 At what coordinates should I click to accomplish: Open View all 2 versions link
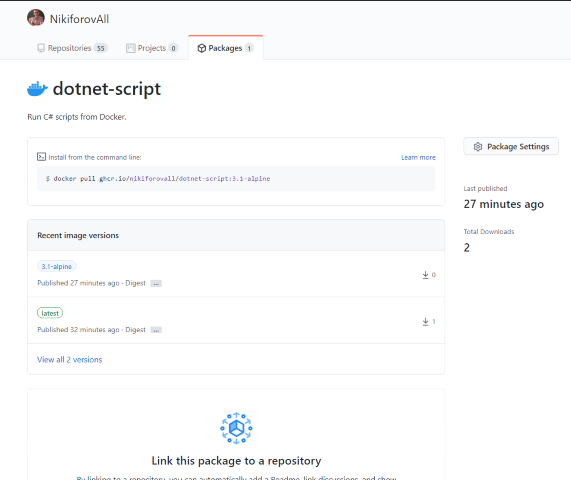click(70, 359)
